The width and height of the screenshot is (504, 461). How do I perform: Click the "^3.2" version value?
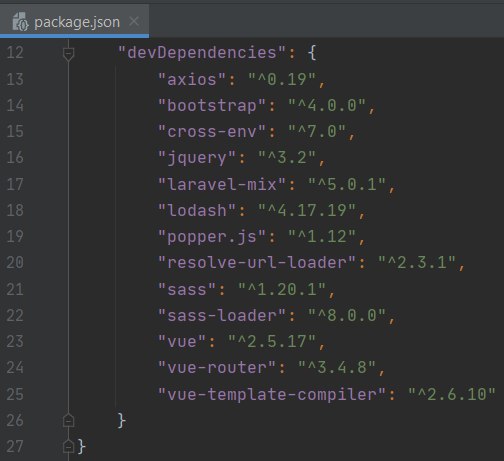[x=287, y=158]
